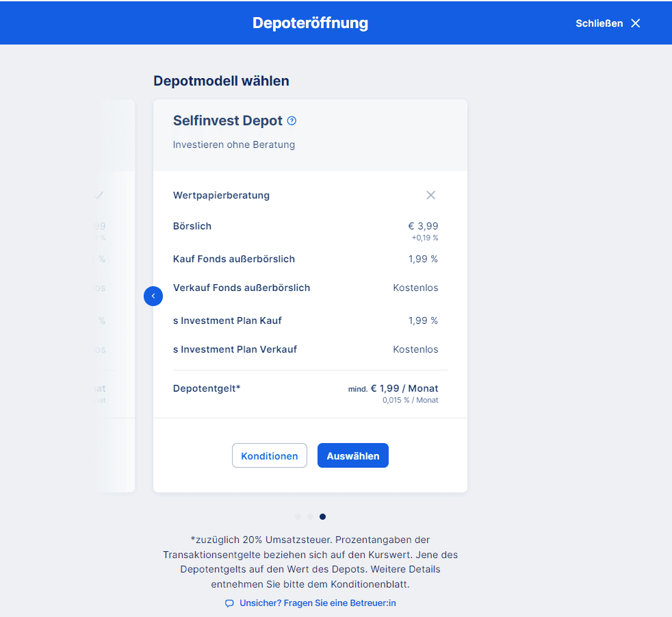Click the 'Selfinvest Depot' heading

228,121
